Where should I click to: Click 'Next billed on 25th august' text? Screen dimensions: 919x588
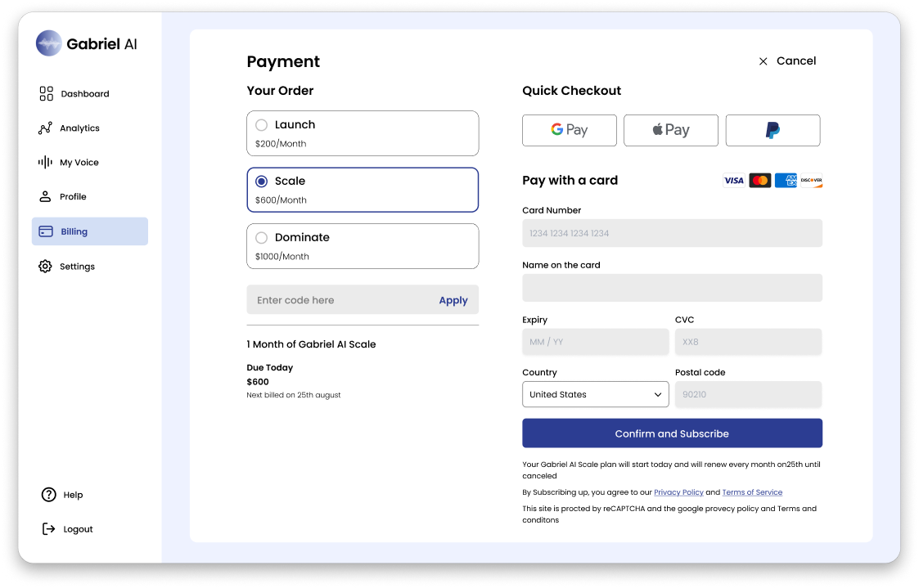point(294,395)
